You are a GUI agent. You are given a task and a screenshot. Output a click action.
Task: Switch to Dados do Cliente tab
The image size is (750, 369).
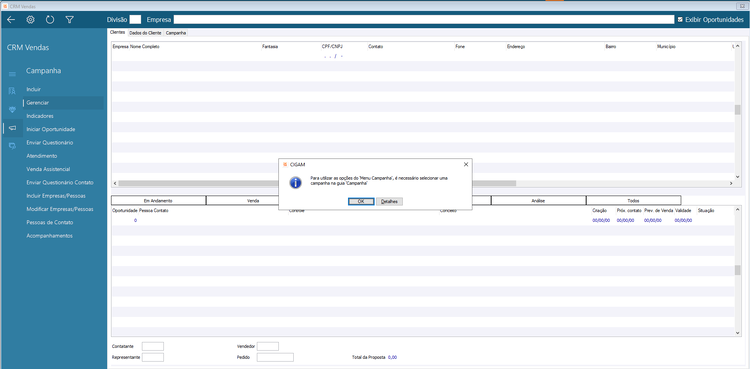tap(145, 33)
